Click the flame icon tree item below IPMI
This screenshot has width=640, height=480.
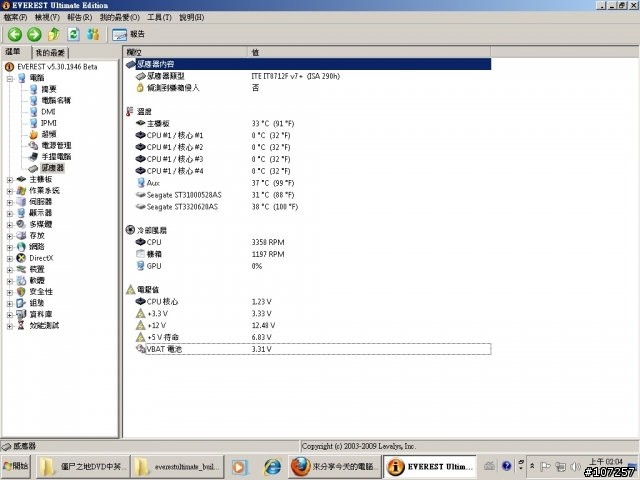[x=33, y=134]
